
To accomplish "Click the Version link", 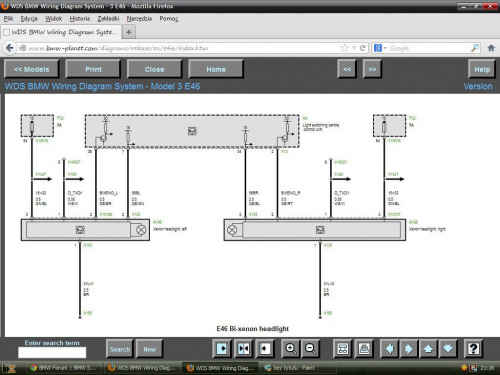I will [x=478, y=86].
